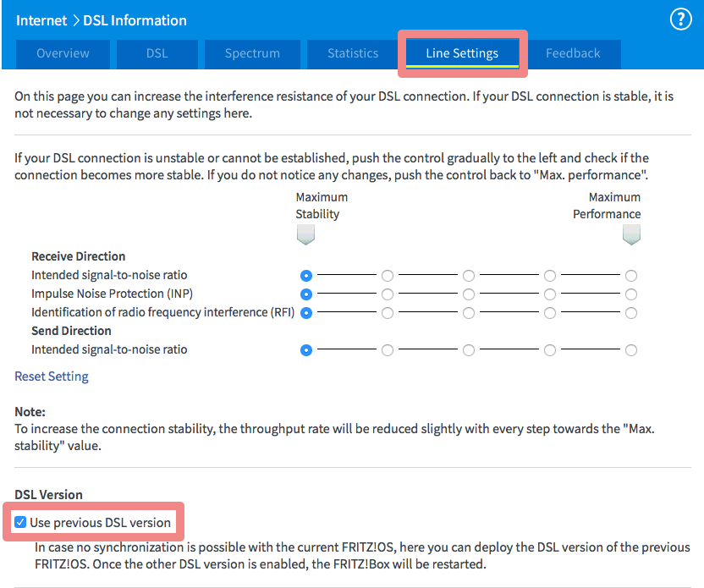Set receive signal-to-noise ratio to maximum stability

tap(306, 276)
